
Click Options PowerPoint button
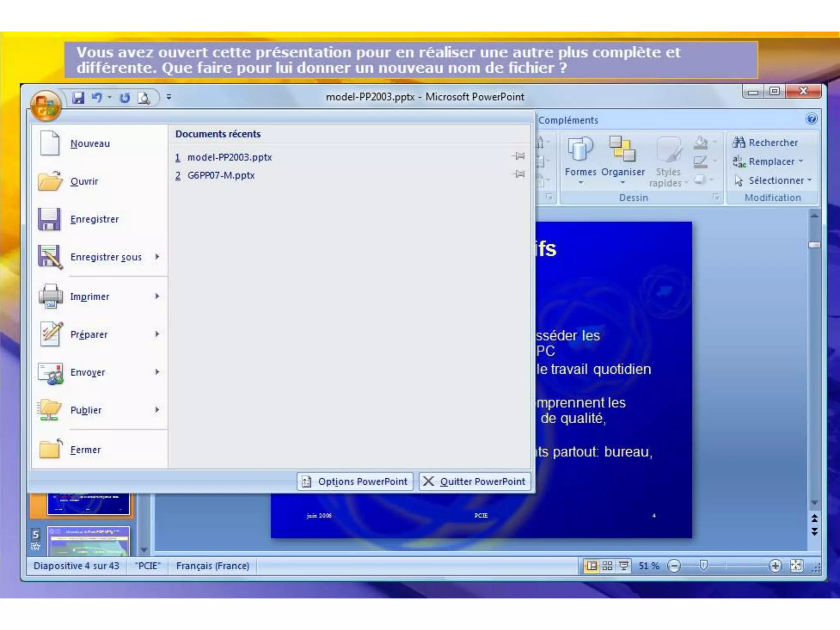[x=355, y=481]
